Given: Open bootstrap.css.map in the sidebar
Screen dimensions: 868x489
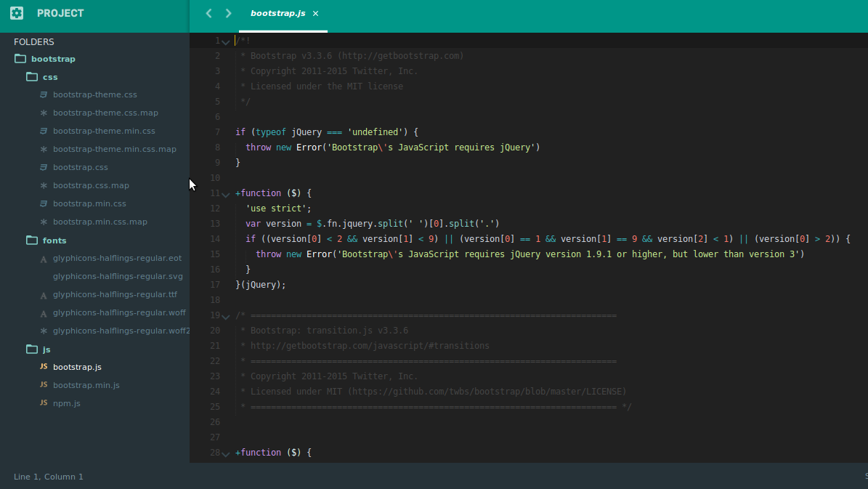Looking at the screenshot, I should 91,185.
